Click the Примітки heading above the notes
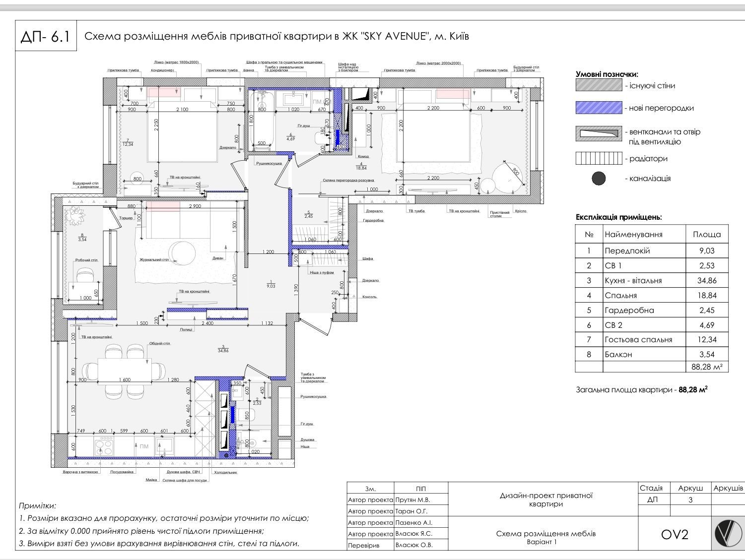 coord(37,506)
